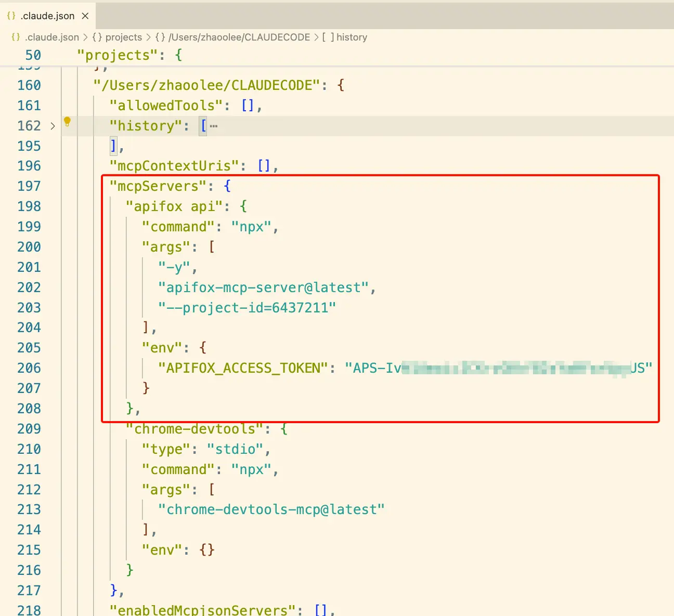The image size is (674, 616).
Task: Open the projects breadcrumb segment
Action: pyautogui.click(x=123, y=37)
